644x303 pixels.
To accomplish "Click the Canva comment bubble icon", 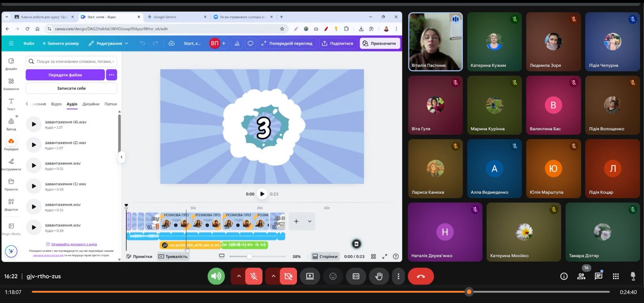I will click(250, 44).
